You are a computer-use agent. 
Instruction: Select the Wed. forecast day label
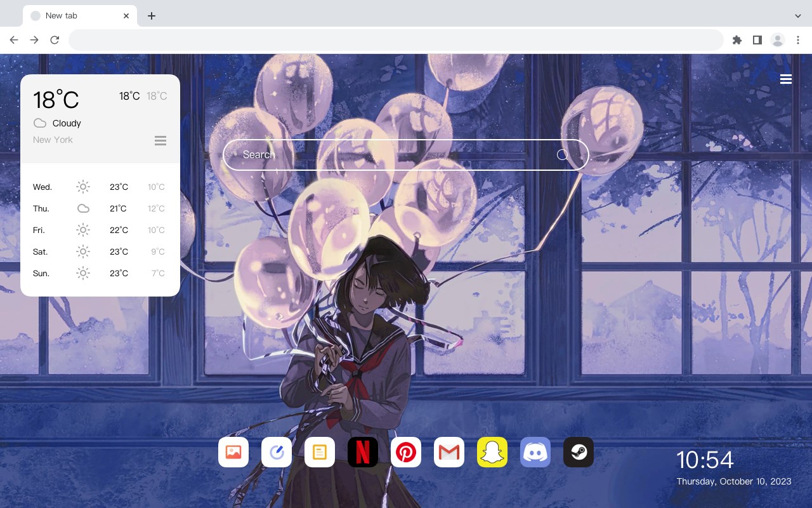pos(43,187)
